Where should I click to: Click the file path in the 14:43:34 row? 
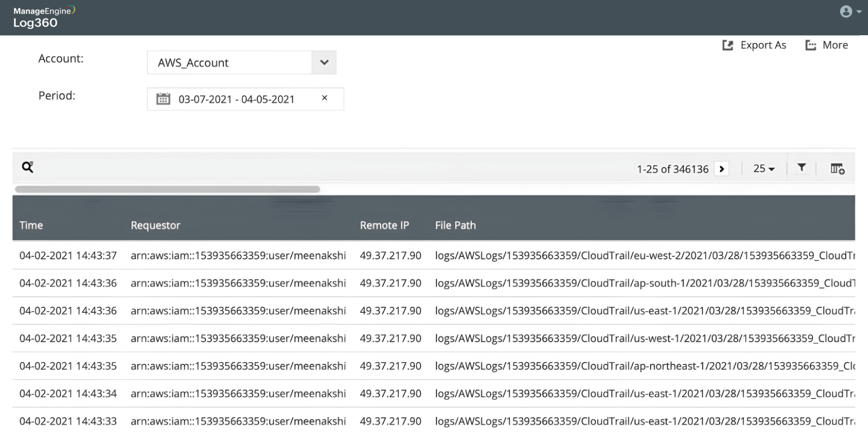645,394
